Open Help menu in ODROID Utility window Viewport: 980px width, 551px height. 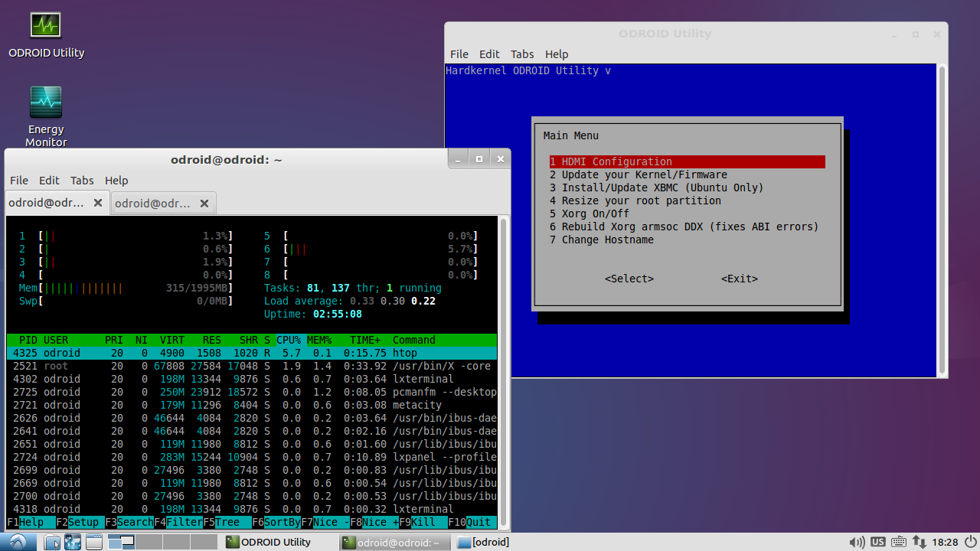557,54
